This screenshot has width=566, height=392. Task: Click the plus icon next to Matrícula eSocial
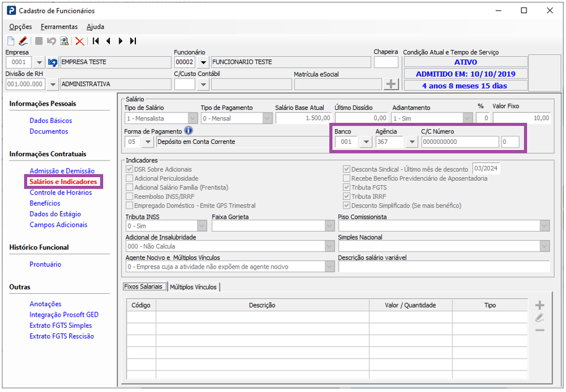391,84
